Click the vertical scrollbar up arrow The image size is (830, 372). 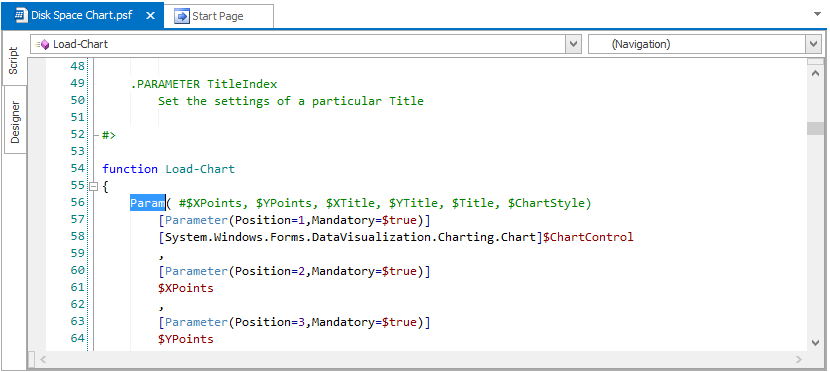click(x=815, y=73)
